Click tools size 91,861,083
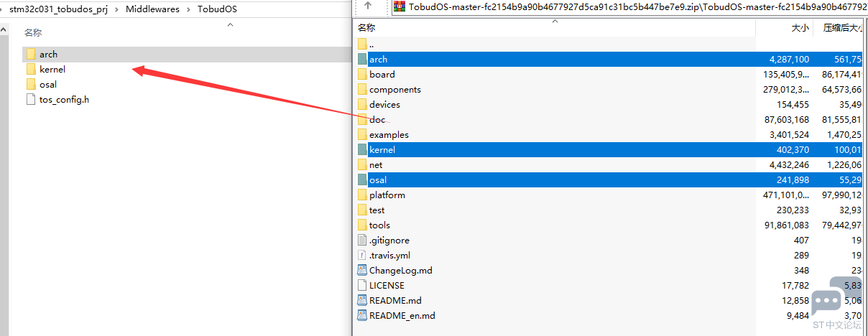The height and width of the screenshot is (336, 868). pyautogui.click(x=787, y=225)
